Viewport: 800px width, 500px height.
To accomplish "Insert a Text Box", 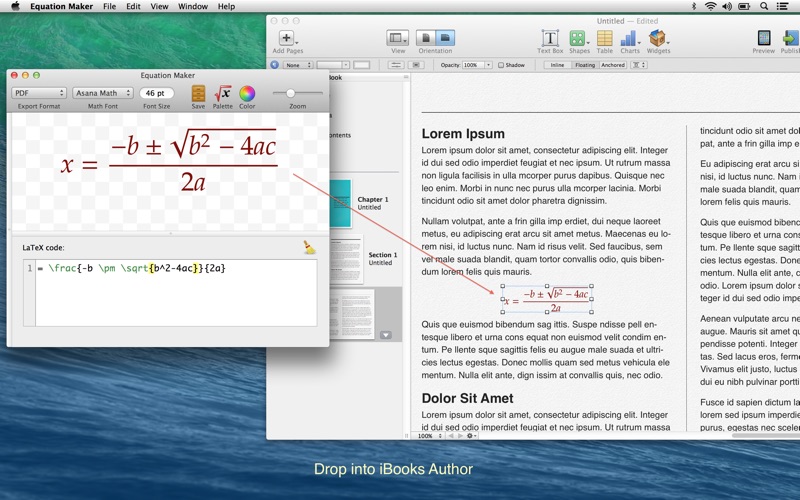I will tap(550, 38).
